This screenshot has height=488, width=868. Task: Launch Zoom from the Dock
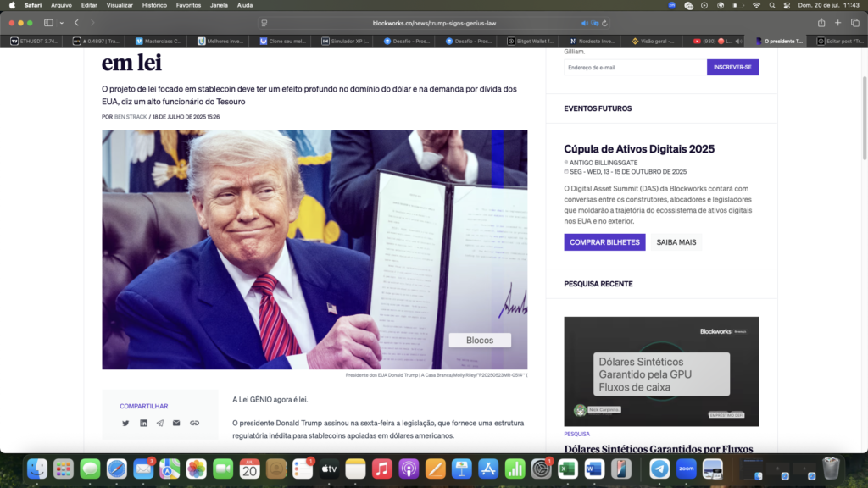pos(686,469)
